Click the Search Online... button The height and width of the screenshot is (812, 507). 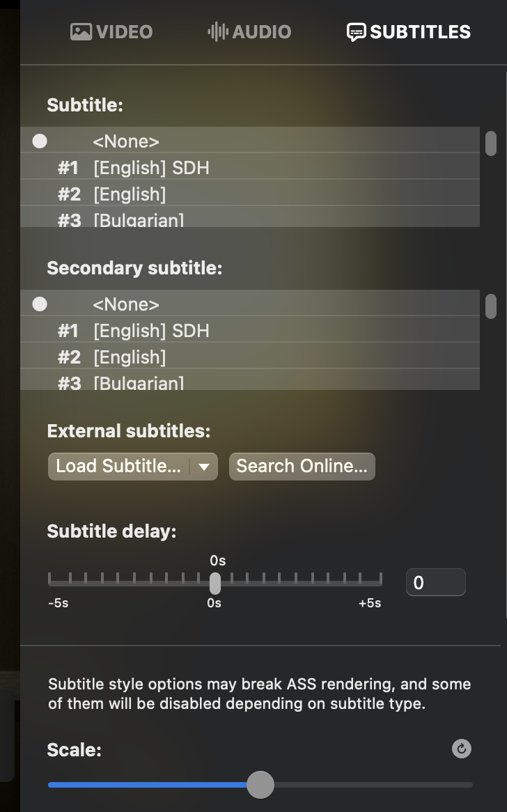[x=302, y=467]
